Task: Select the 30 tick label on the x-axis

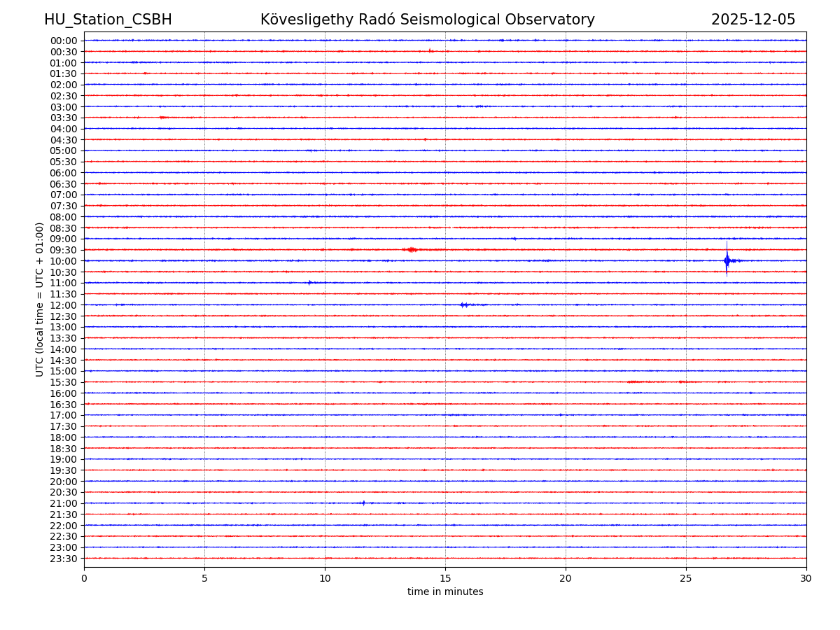Action: 806,579
